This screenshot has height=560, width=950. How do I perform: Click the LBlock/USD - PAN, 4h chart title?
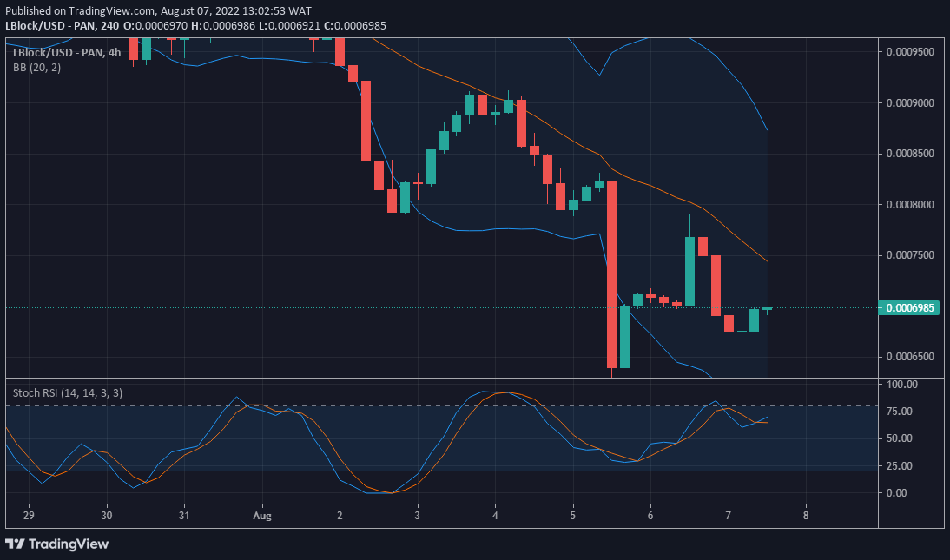[67, 53]
